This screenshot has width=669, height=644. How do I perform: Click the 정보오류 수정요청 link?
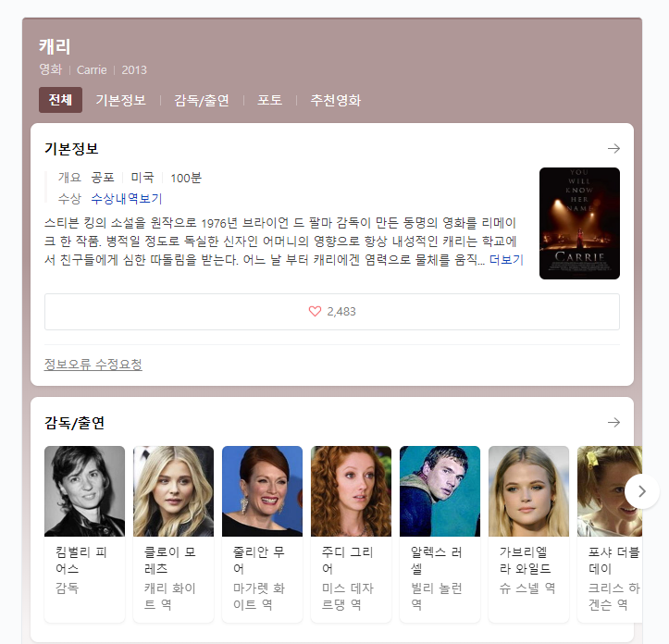(x=93, y=364)
